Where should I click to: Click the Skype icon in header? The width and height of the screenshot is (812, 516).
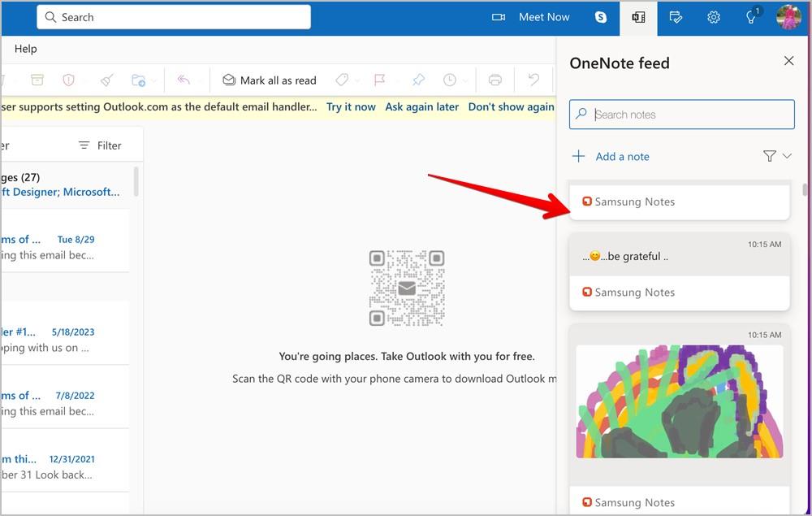601,17
